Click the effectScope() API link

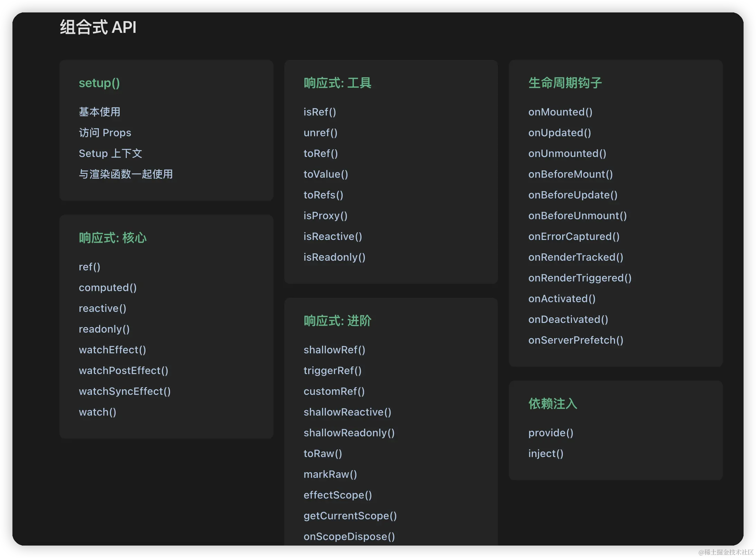click(x=337, y=495)
